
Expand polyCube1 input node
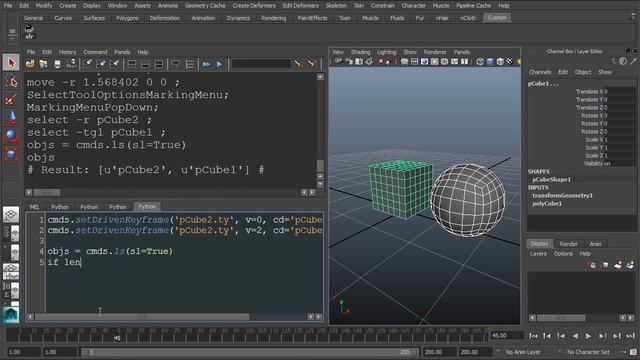coord(547,204)
